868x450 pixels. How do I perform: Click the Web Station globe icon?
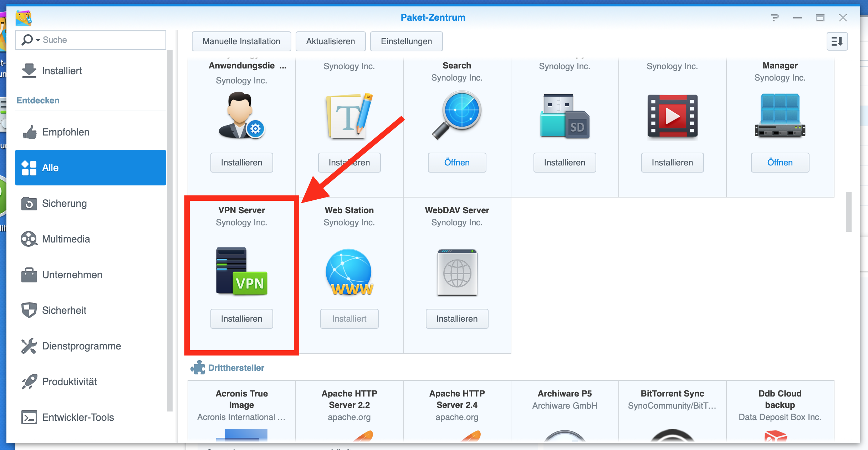349,272
